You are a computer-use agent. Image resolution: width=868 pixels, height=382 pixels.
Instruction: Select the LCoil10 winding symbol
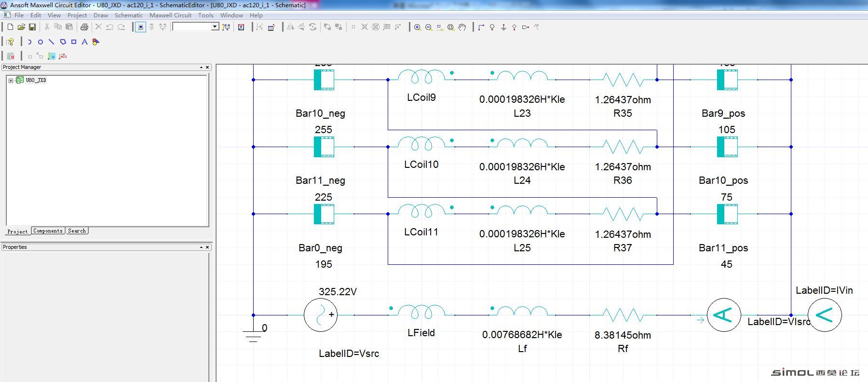421,143
